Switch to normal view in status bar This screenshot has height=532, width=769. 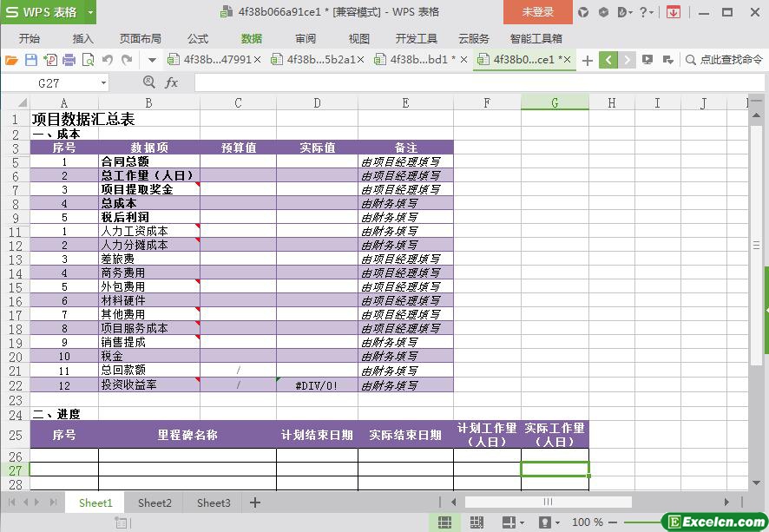pyautogui.click(x=444, y=522)
